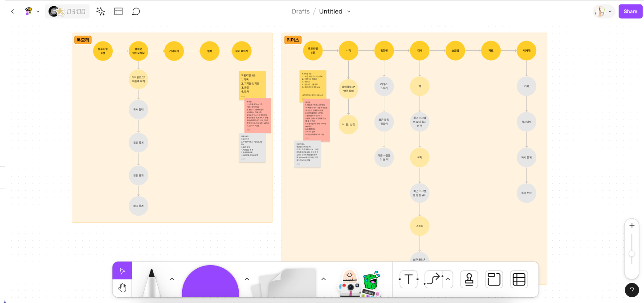The height and width of the screenshot is (303, 644).
Task: Open the Untitled file name dropdown
Action: click(x=349, y=12)
